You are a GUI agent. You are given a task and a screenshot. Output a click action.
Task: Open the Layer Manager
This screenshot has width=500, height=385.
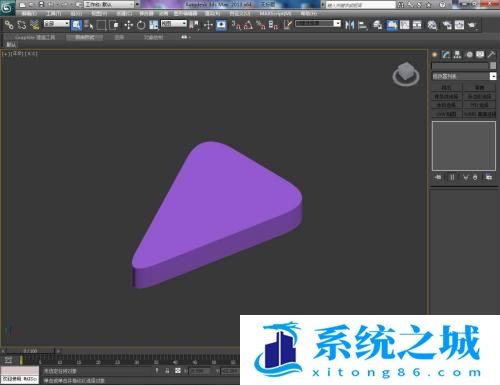click(x=377, y=25)
